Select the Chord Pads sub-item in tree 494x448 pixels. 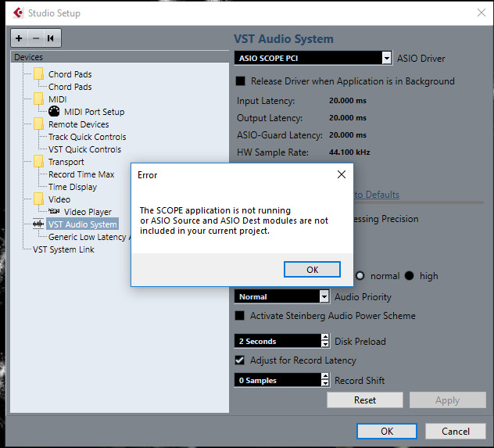coord(70,87)
